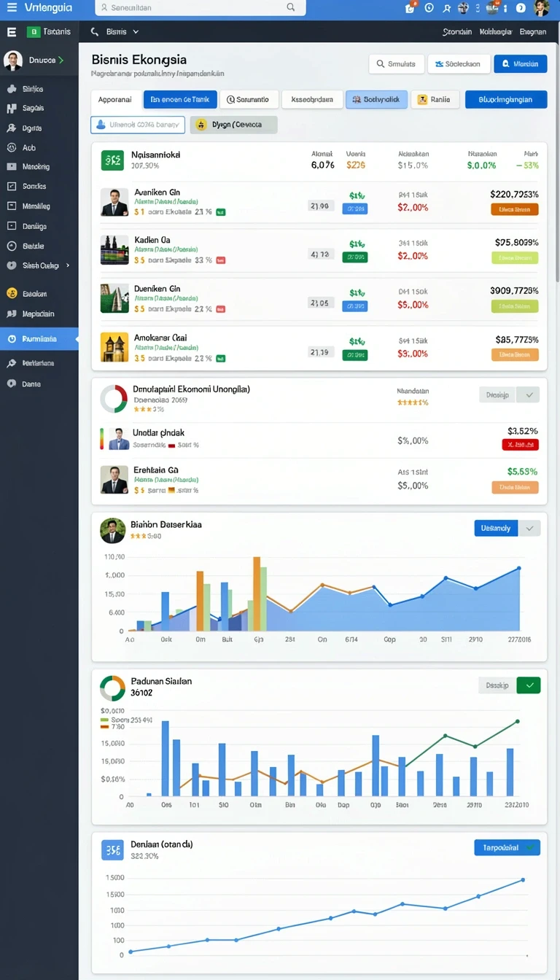Expand the Druoca profile chevron in sidebar
The width and height of the screenshot is (560, 980).
pos(61,61)
